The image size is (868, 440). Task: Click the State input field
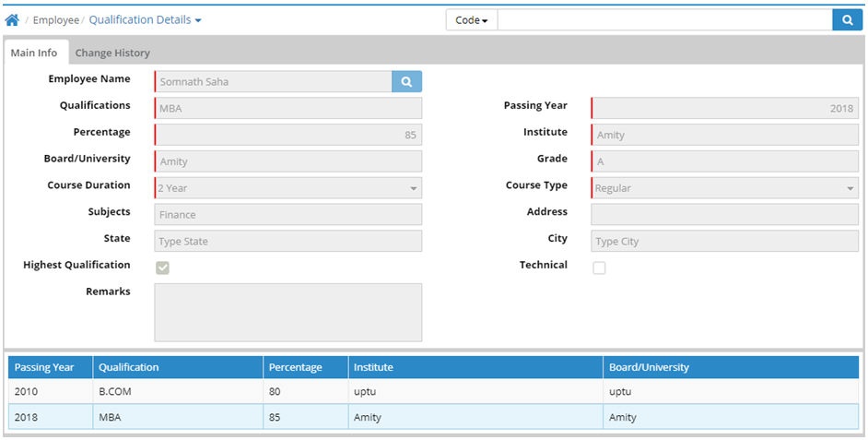coord(287,242)
